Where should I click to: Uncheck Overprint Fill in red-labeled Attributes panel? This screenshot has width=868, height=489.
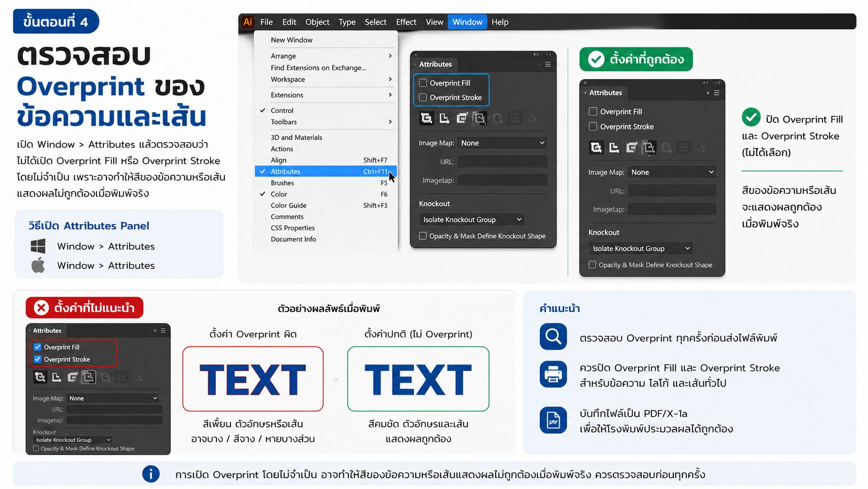tap(37, 347)
